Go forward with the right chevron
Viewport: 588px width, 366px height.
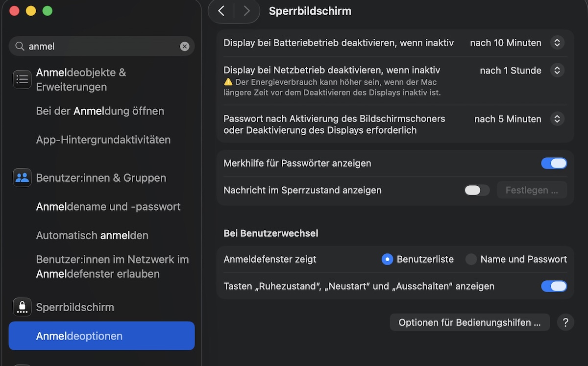pos(246,11)
